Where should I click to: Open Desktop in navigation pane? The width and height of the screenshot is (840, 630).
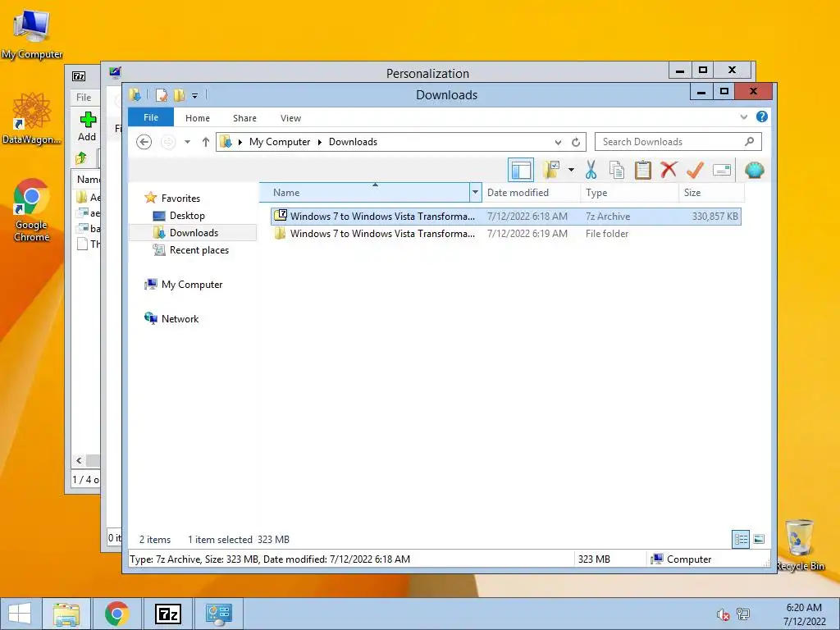[178, 216]
